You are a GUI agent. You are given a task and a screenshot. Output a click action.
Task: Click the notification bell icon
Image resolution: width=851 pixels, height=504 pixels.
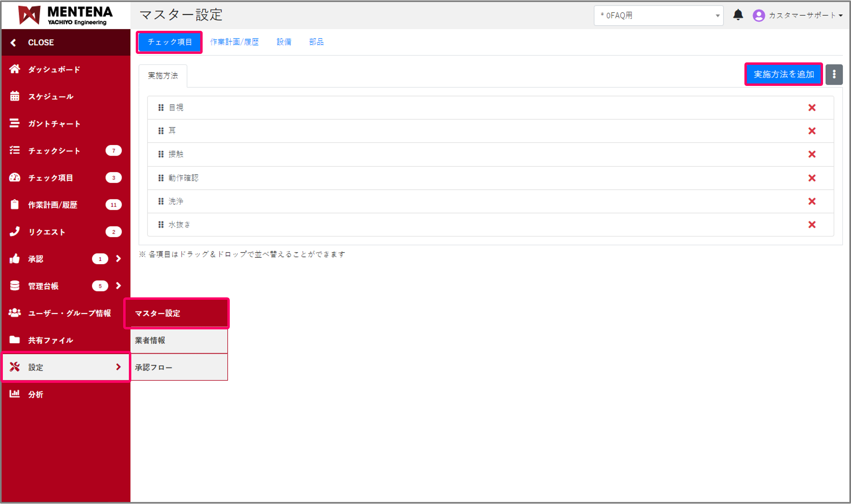738,15
